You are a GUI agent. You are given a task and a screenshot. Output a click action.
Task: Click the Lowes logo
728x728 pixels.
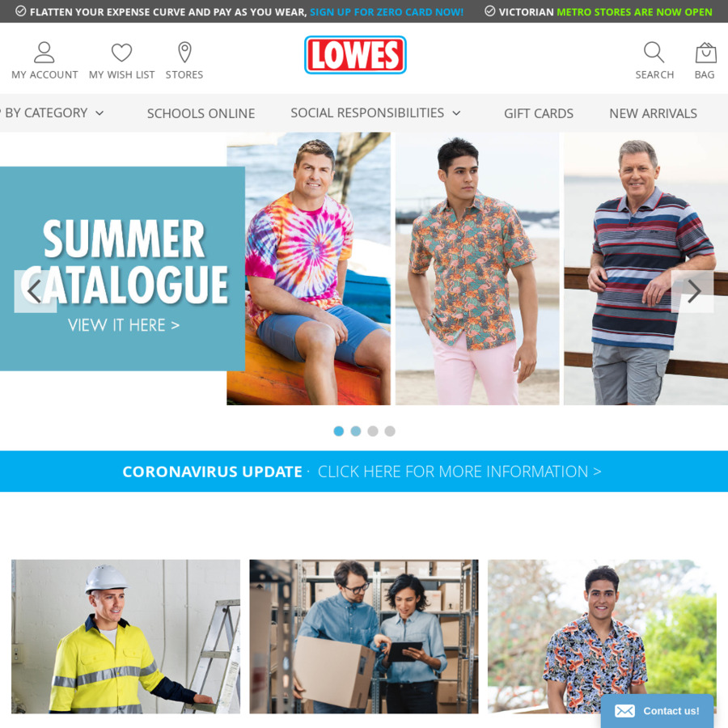pos(355,55)
